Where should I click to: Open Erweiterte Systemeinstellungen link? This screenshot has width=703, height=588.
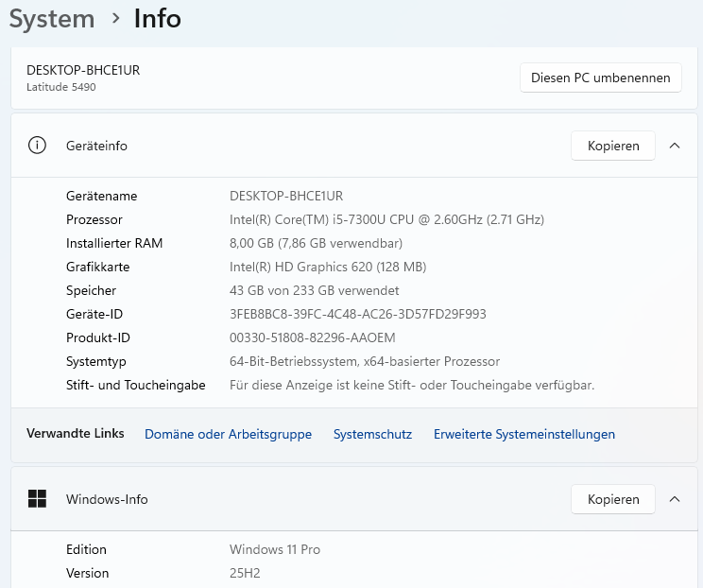[524, 434]
